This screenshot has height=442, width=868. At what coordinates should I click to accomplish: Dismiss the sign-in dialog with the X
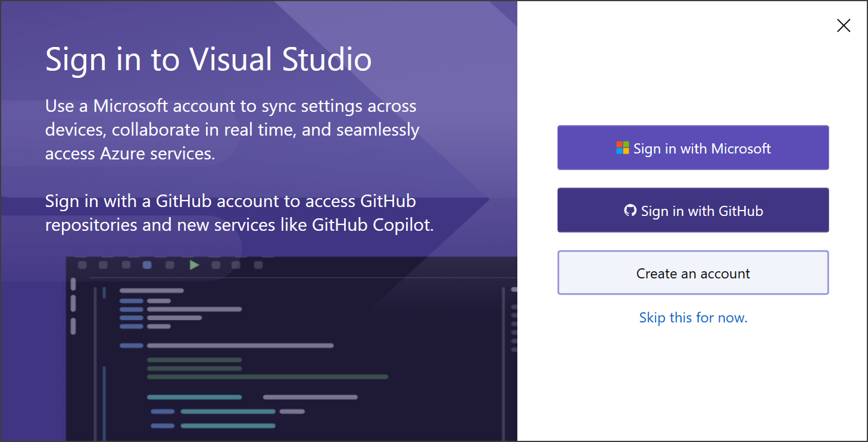tap(844, 26)
